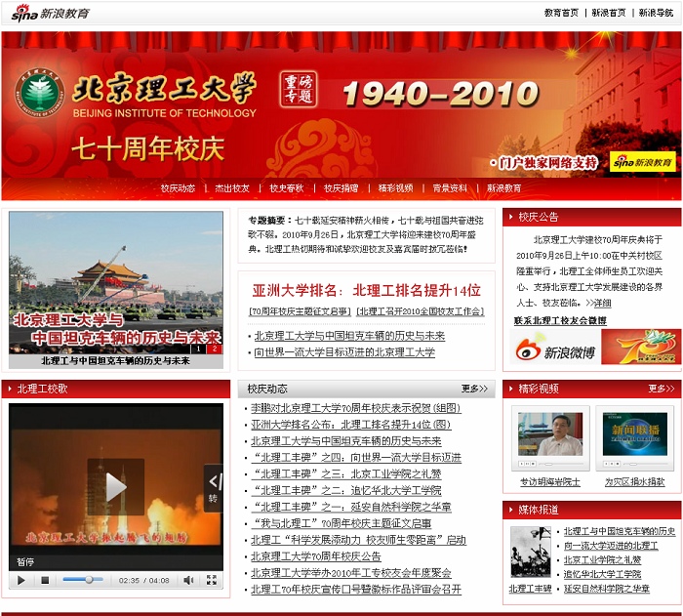The image size is (683, 616).
Task: Expand 更多 in the 校庆动态 section
Action: 474,389
